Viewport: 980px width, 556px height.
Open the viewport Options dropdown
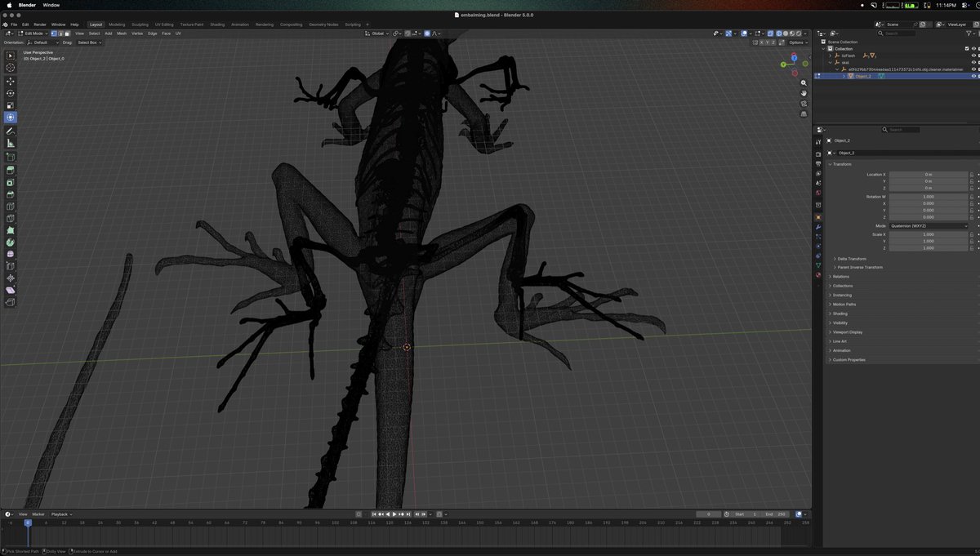[798, 42]
